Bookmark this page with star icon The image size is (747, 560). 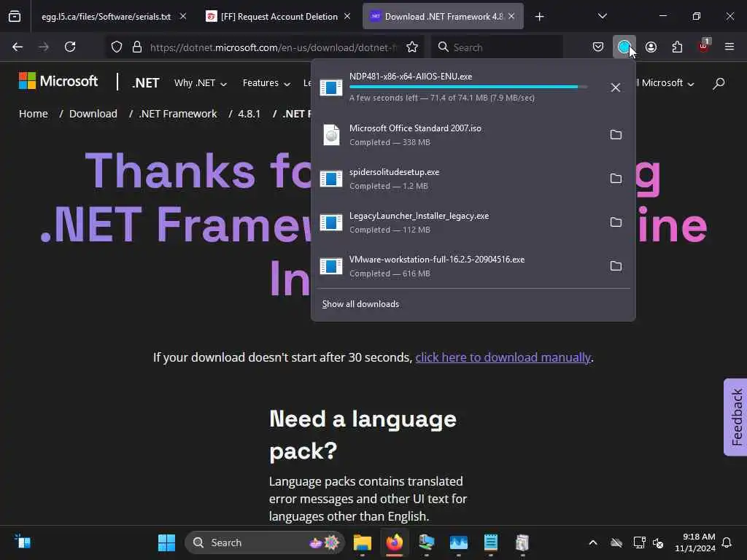(412, 47)
